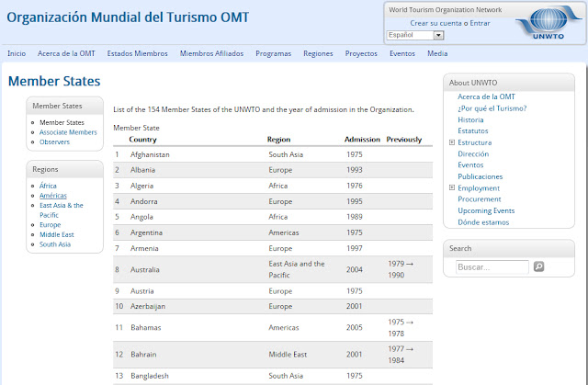Click Albania in the table
588x385 pixels.
click(x=143, y=170)
